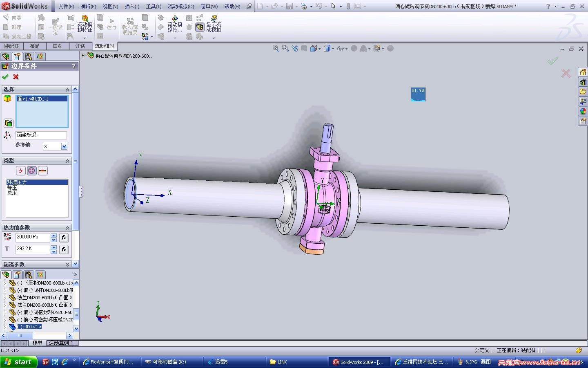Viewport: 588px width, 368px height.
Task: Click the 流动模拟特征 toolbar icon
Action: [85, 24]
